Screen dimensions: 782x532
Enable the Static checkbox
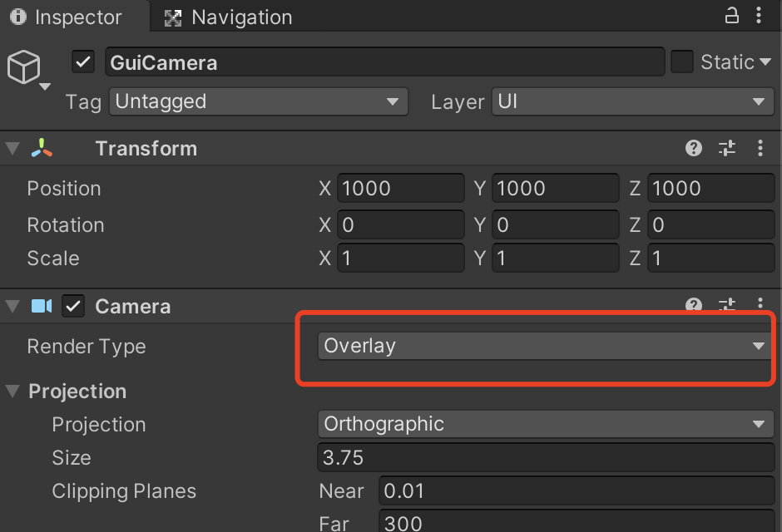tap(681, 62)
